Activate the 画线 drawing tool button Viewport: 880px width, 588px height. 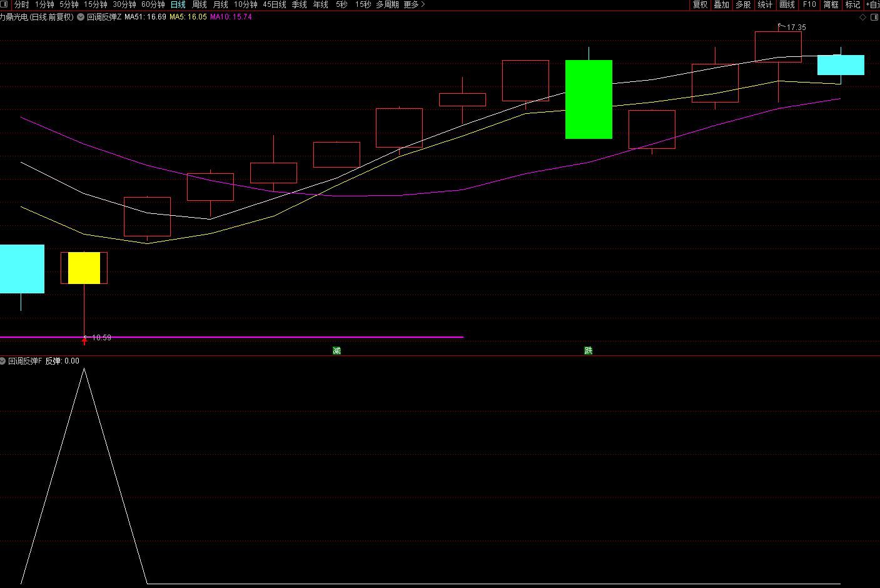(787, 4)
